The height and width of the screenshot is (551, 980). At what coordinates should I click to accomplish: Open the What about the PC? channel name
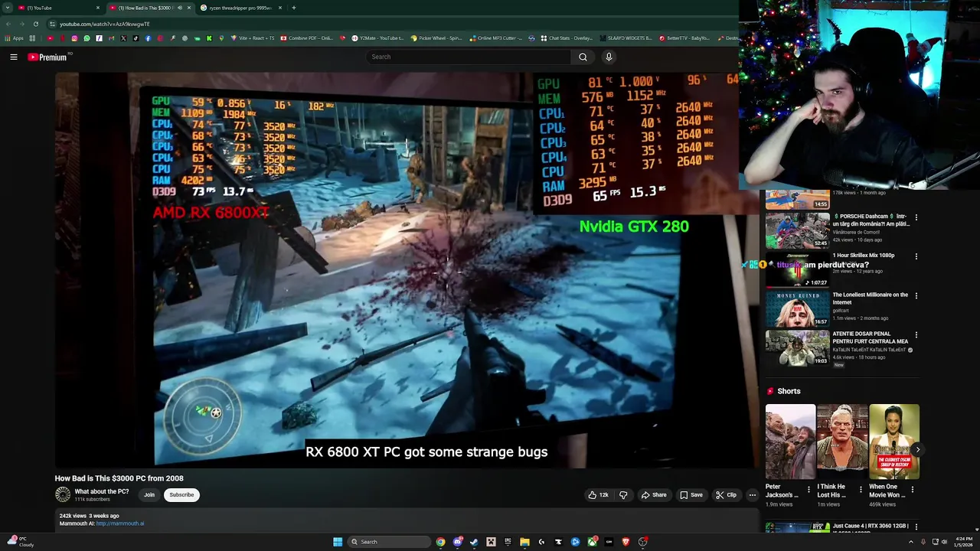point(102,491)
